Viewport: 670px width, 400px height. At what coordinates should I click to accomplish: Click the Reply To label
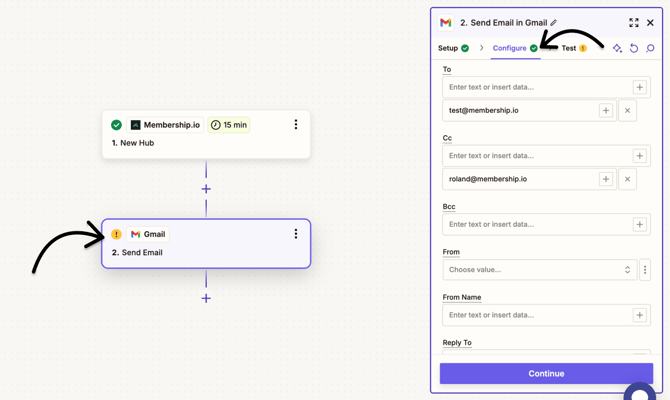[457, 342]
